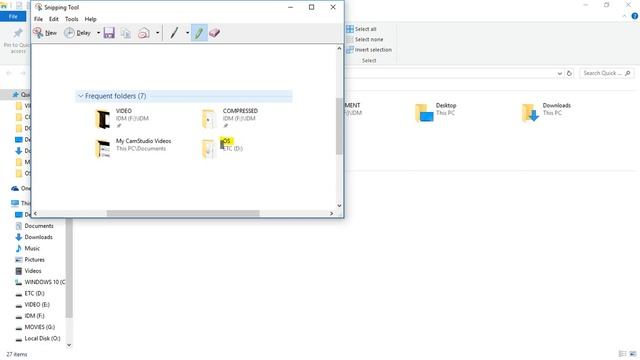
Task: Start a New snip in Snipping Tool
Action: pos(45,33)
